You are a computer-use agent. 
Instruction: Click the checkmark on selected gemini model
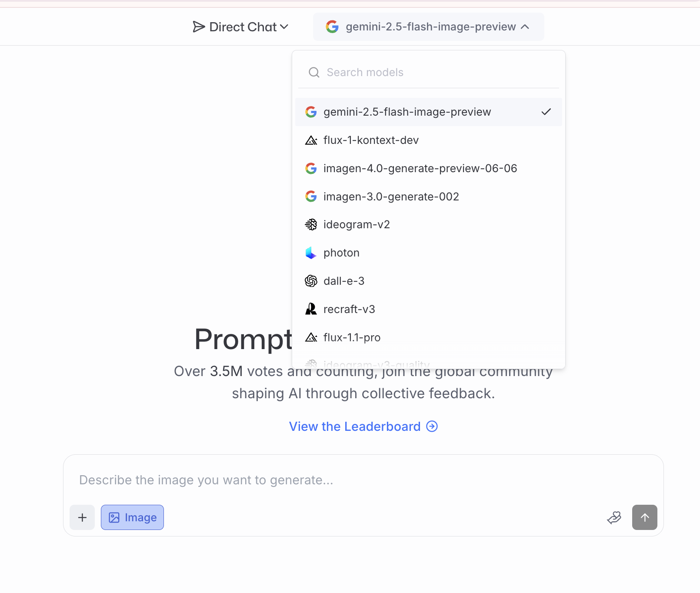[546, 112]
